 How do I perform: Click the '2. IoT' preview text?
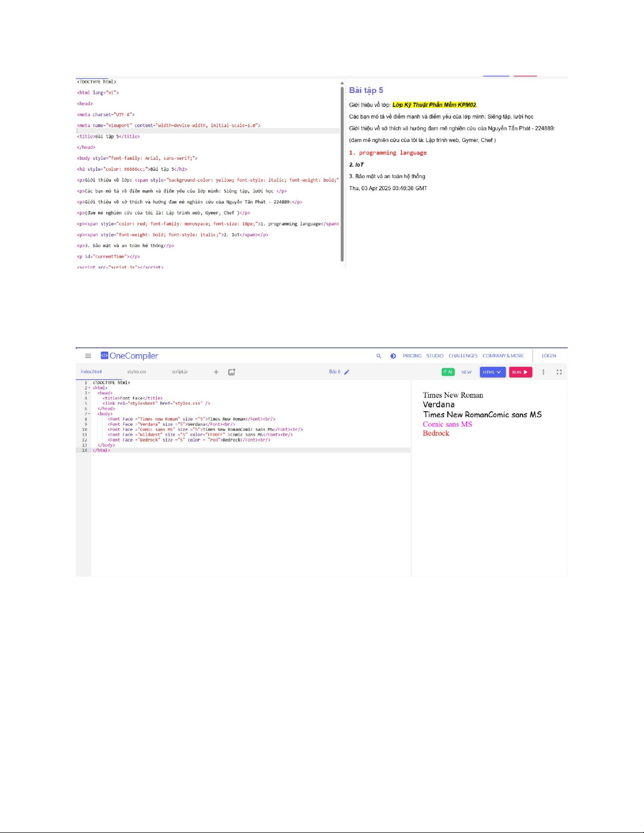point(356,164)
